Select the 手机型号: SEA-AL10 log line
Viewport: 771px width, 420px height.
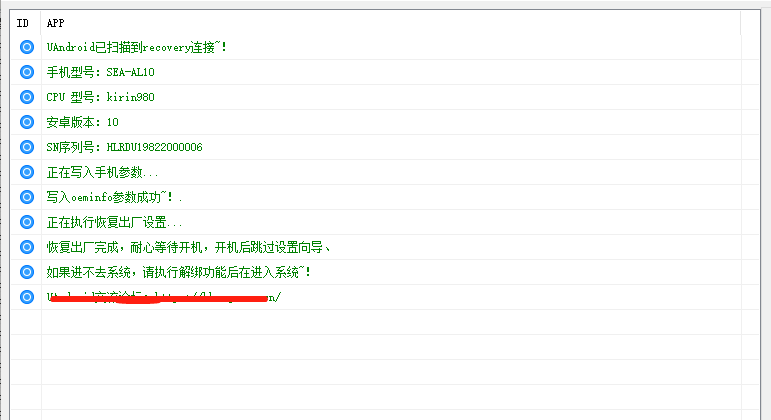pos(100,72)
